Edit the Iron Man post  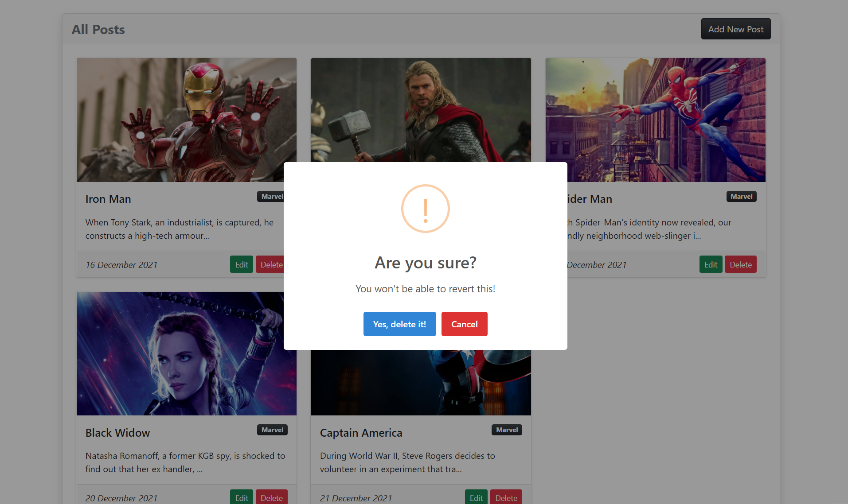tap(241, 264)
